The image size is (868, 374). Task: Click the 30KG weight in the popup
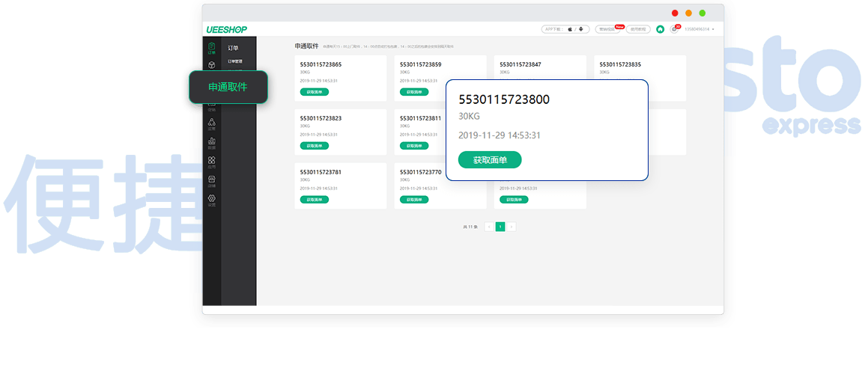tap(469, 117)
